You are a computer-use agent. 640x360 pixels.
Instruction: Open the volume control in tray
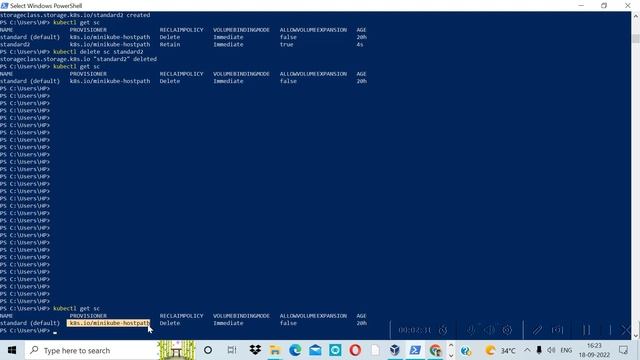point(551,350)
